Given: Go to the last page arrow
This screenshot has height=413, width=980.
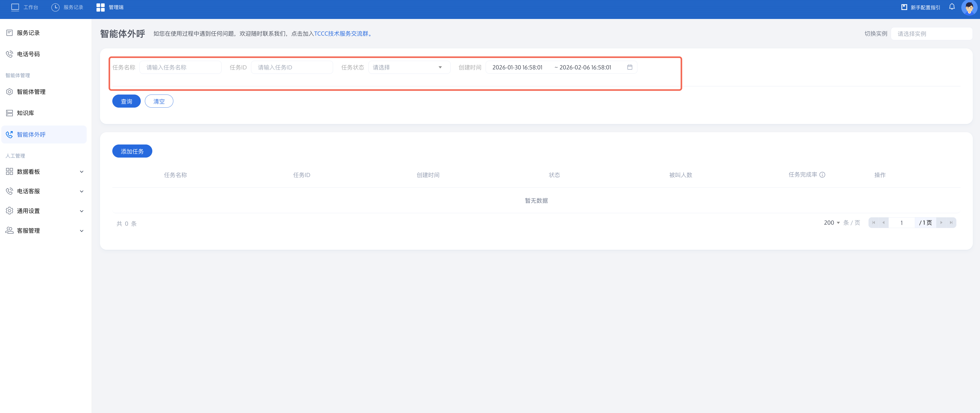Looking at the screenshot, I should (x=951, y=223).
